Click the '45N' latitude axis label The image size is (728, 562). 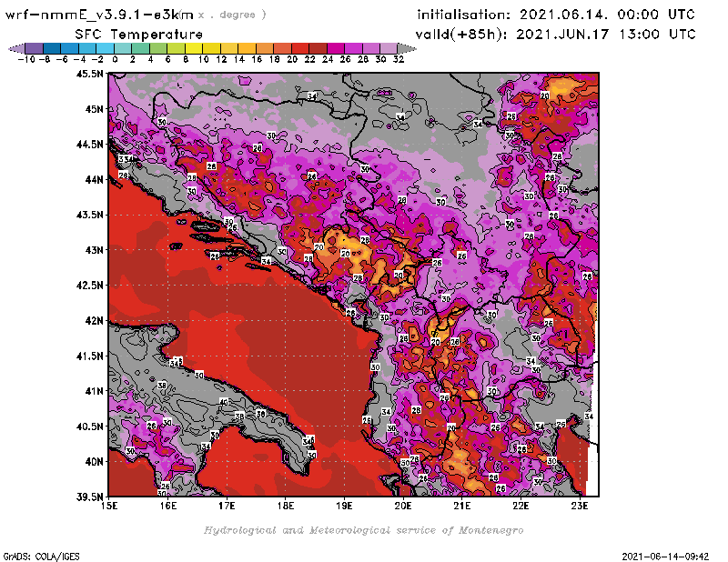(94, 109)
